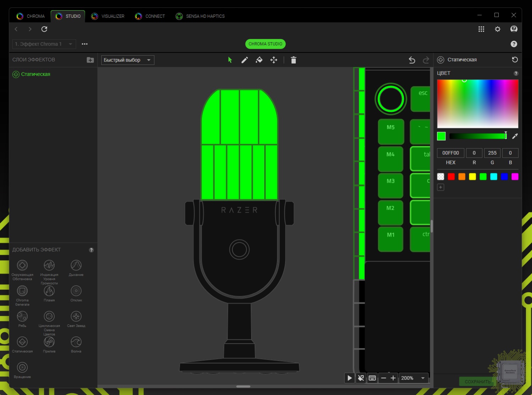Select the arrow selection tool
The height and width of the screenshot is (395, 532).
(x=230, y=60)
